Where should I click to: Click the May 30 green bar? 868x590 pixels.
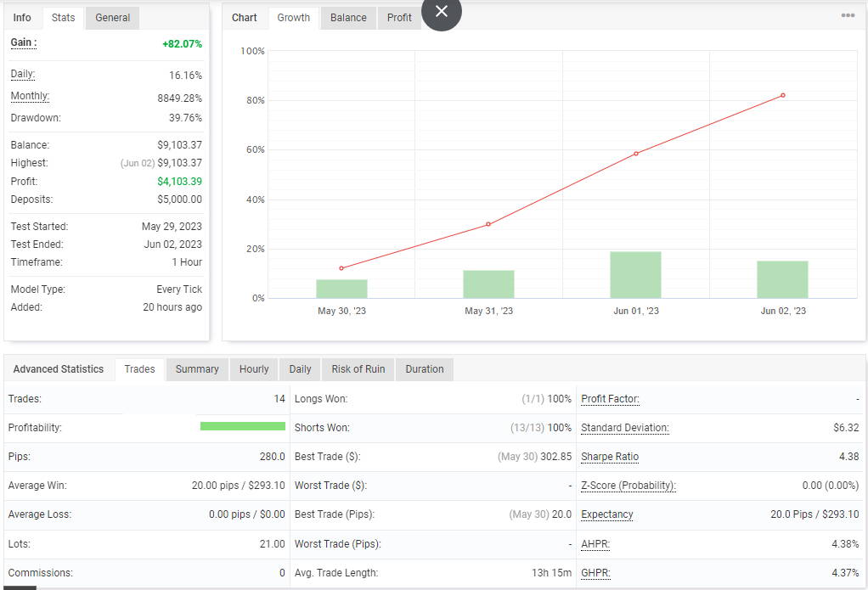coord(341,289)
